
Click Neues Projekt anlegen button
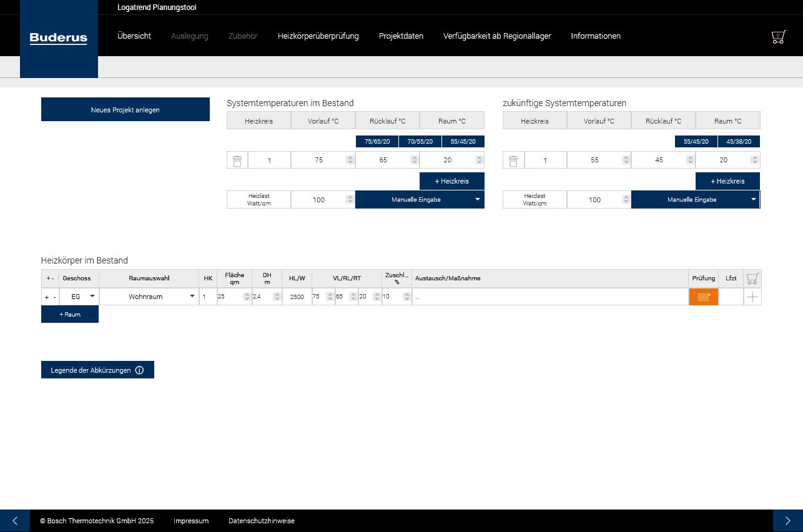point(126,109)
